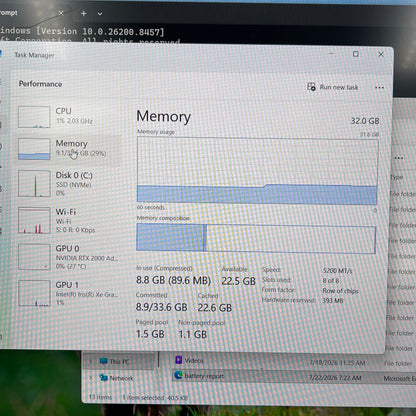Click the date 7/18/2026 11:25 AM

pos(337,363)
